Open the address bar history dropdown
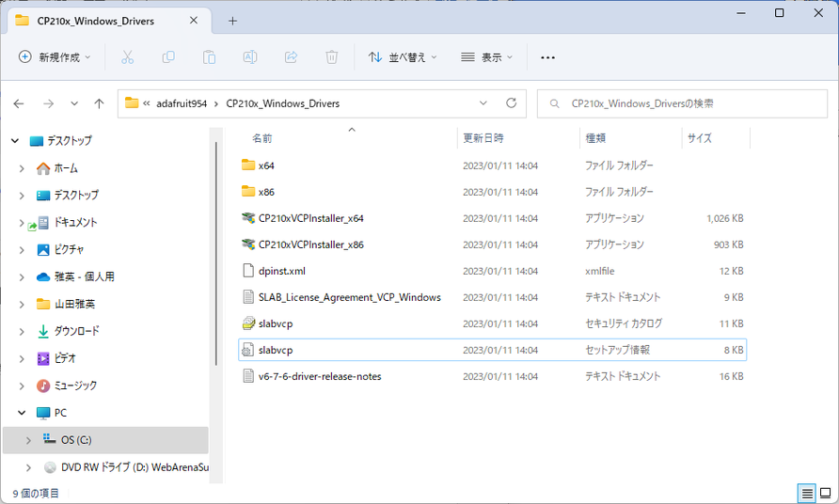839x504 pixels. (x=483, y=102)
